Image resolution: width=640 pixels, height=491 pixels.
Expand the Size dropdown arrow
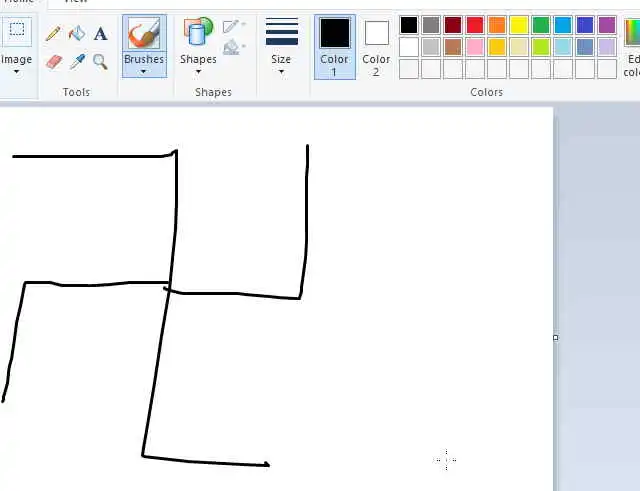pos(281,72)
